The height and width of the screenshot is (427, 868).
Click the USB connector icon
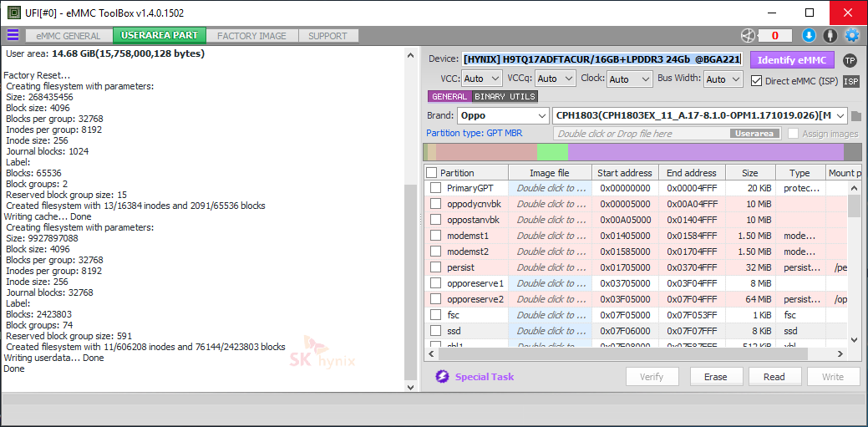point(830,35)
